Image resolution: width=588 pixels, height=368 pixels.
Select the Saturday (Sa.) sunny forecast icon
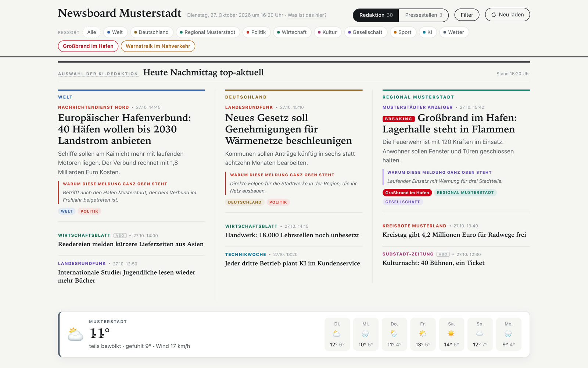click(x=451, y=333)
